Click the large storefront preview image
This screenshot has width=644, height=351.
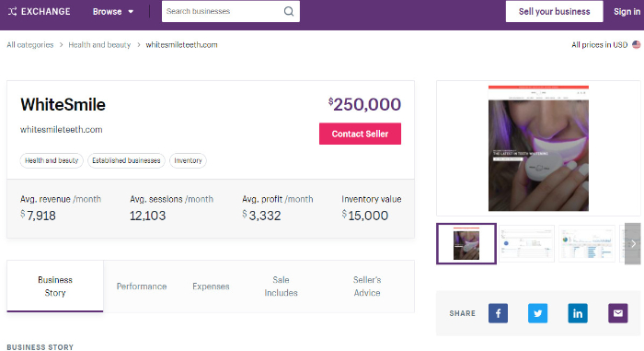click(538, 148)
